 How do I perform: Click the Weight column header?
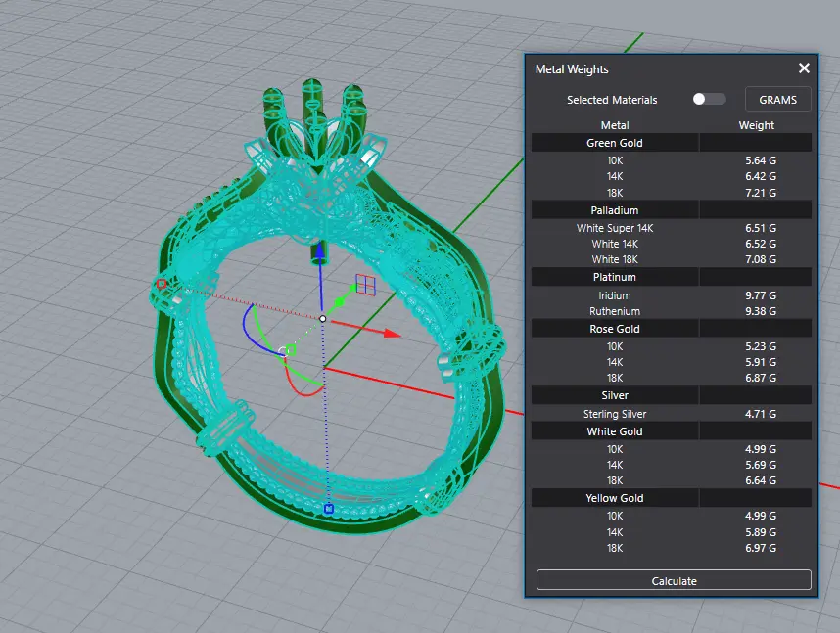pyautogui.click(x=756, y=125)
